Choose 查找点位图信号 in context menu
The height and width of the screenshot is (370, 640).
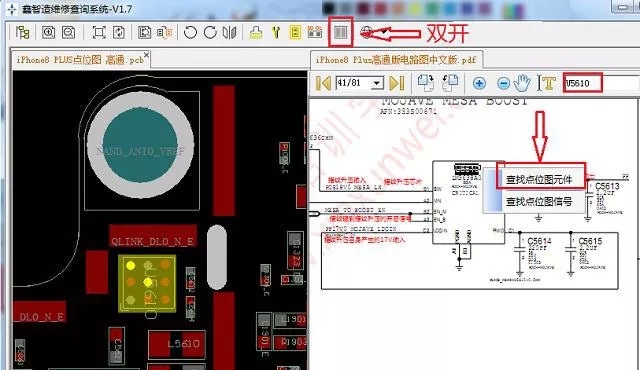(539, 202)
